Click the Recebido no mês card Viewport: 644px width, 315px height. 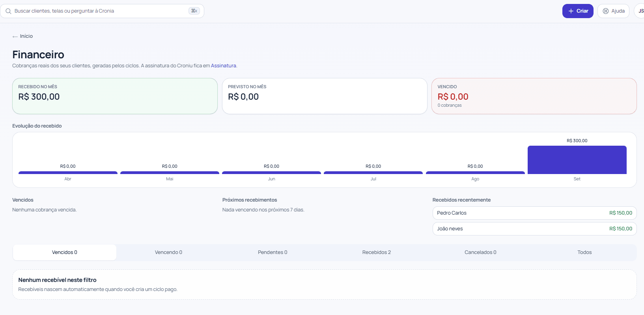(x=115, y=96)
